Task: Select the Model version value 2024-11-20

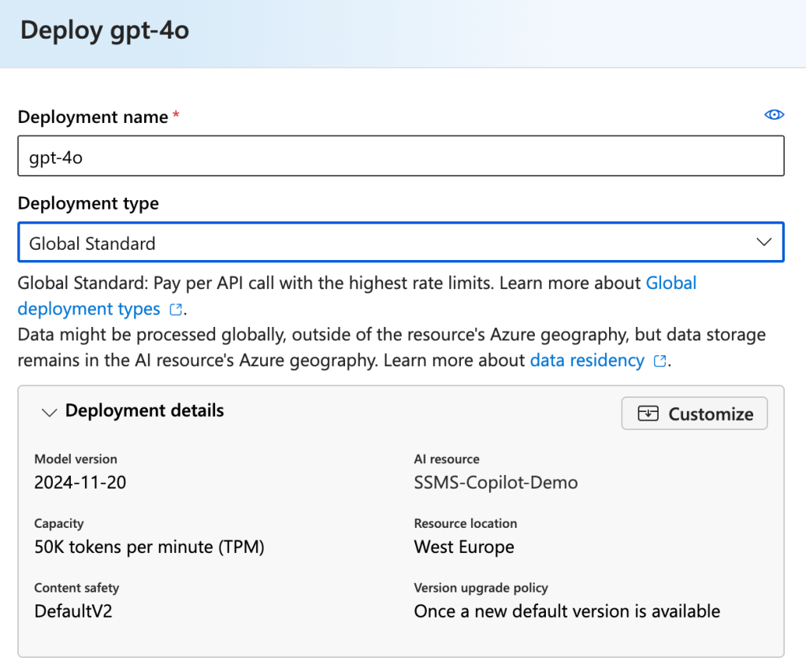Action: [80, 482]
